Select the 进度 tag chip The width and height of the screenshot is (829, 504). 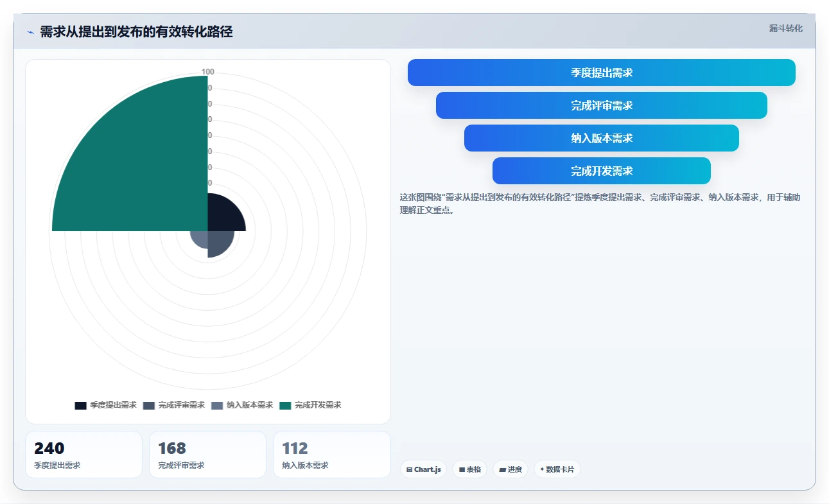pyautogui.click(x=510, y=469)
